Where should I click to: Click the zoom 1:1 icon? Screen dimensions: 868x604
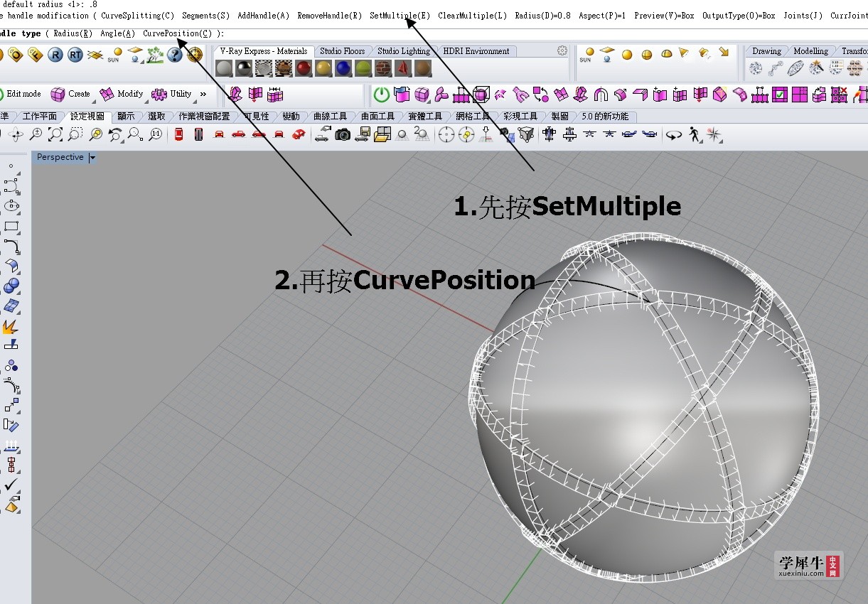[x=155, y=134]
